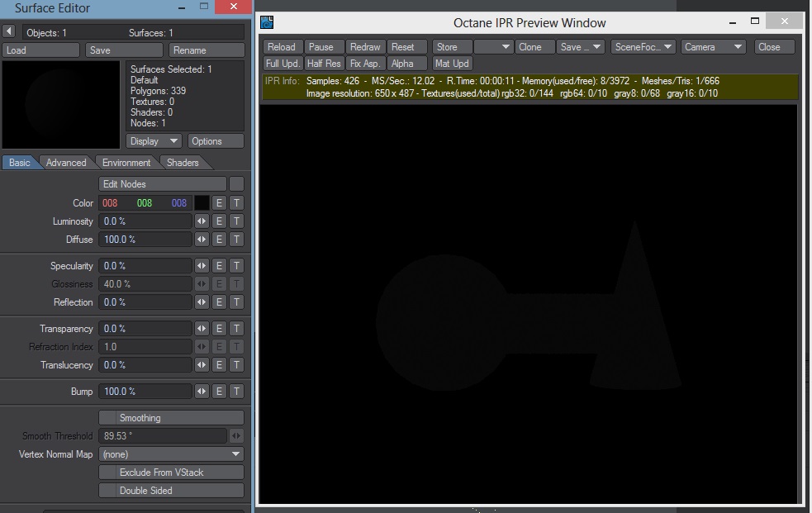Click the Diffuse envelope E button
The height and width of the screenshot is (513, 812).
tap(219, 240)
